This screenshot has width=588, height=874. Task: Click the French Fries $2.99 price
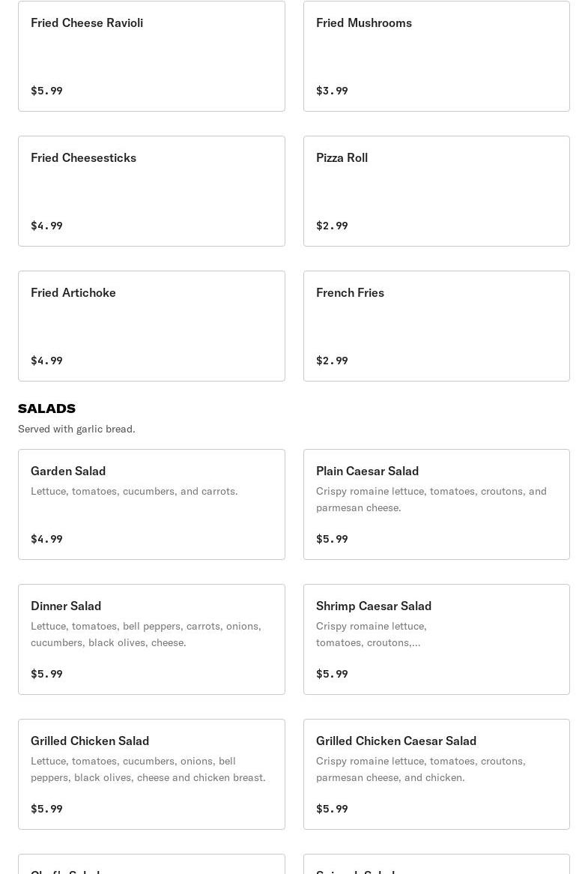(332, 361)
